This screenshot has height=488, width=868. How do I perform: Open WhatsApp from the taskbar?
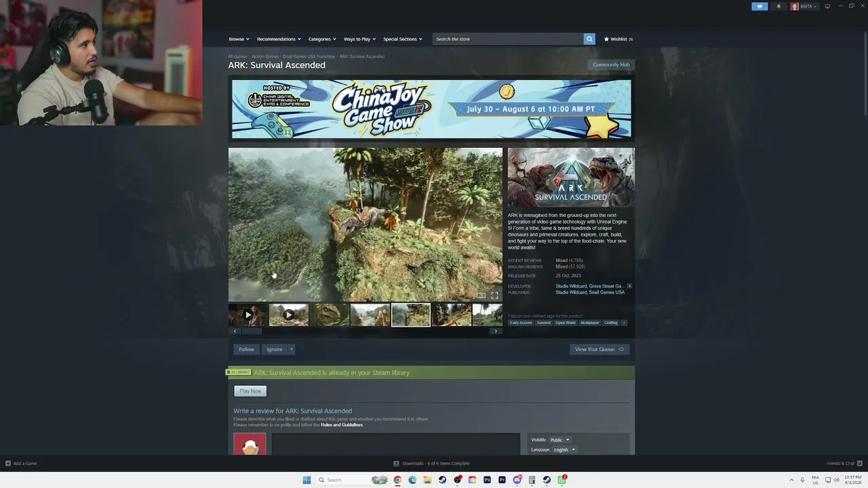pos(562,480)
